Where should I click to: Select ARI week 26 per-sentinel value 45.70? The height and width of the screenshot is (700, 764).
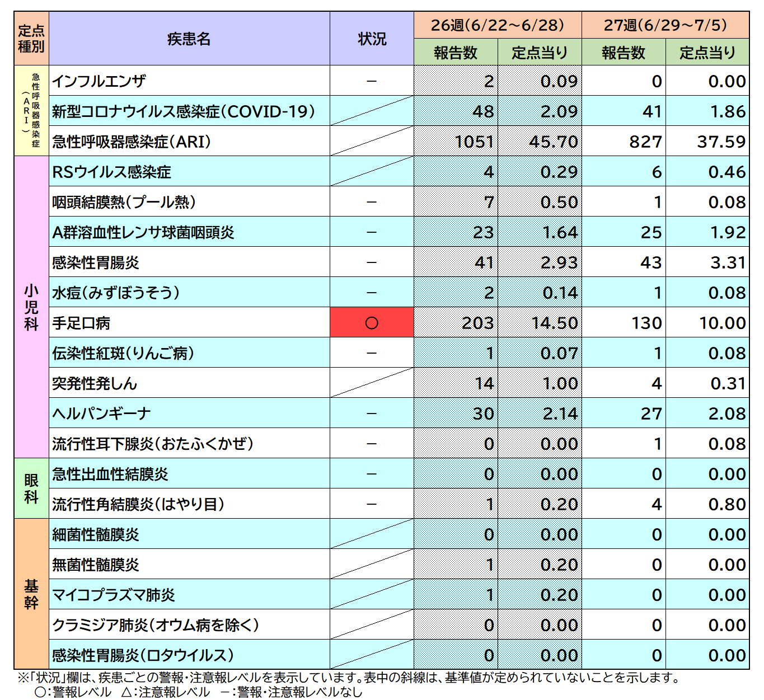[x=553, y=142]
